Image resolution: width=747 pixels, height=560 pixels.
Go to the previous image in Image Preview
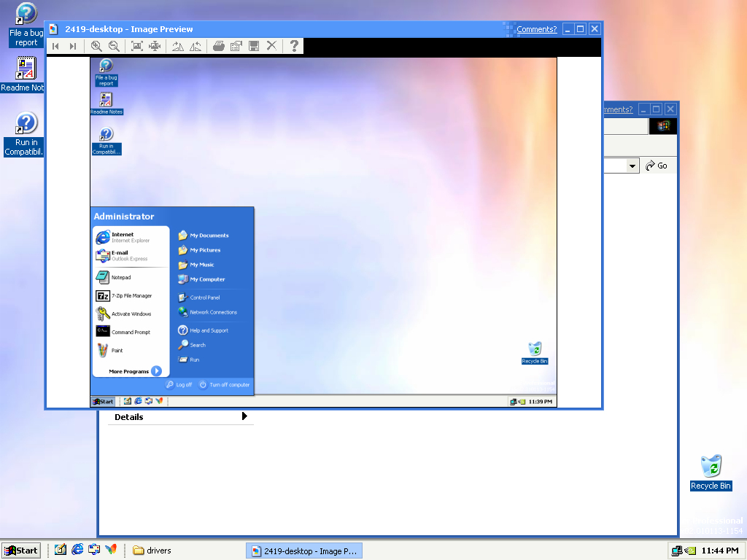point(55,46)
